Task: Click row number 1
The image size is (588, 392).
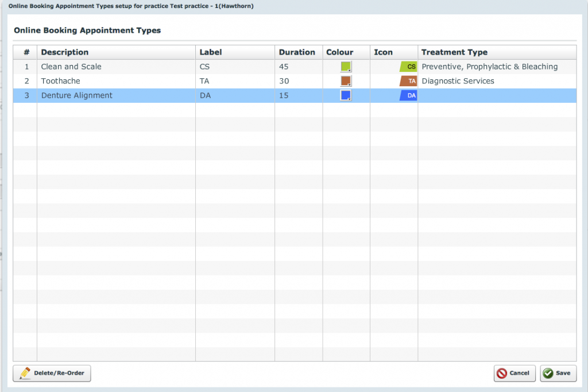Action: click(x=25, y=67)
